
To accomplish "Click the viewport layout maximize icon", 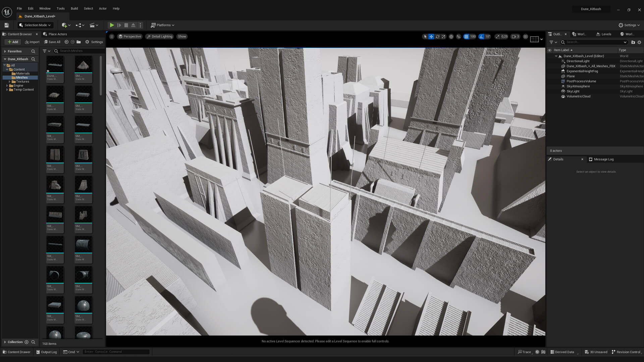I will (526, 37).
